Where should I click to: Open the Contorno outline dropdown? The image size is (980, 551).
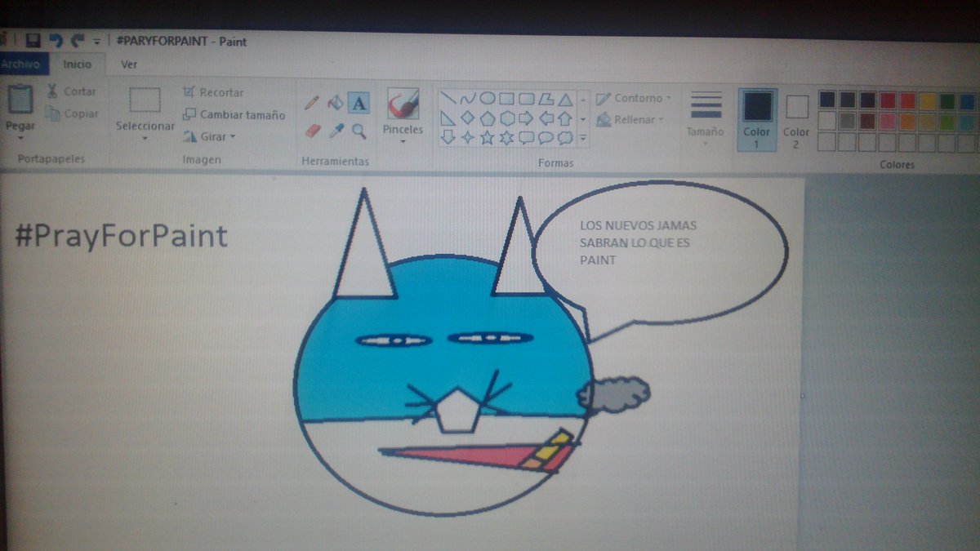(x=634, y=98)
